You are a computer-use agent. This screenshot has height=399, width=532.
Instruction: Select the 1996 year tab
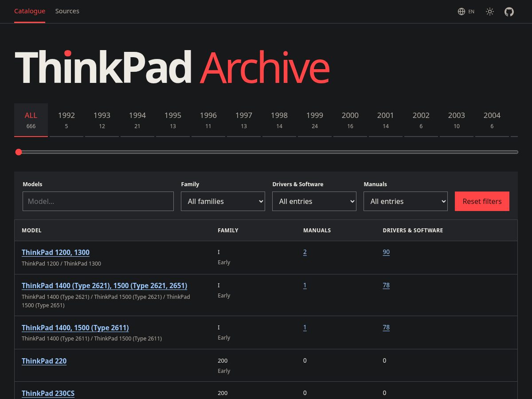(x=208, y=120)
